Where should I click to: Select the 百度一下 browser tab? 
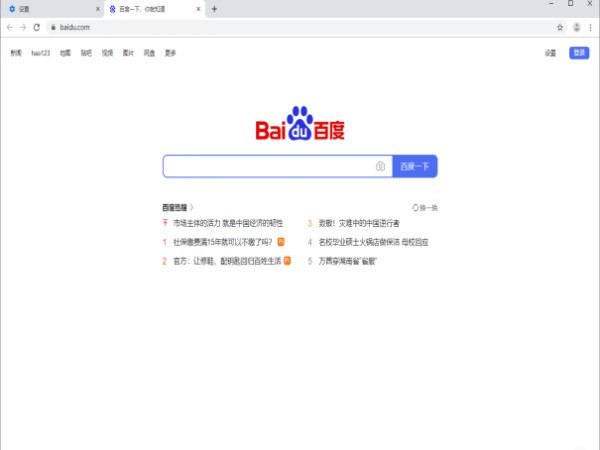tap(154, 9)
